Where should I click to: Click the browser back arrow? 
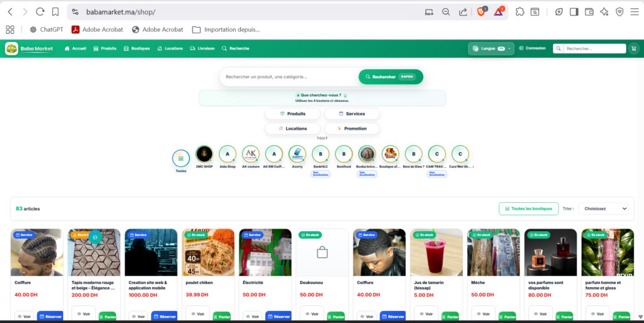point(10,12)
